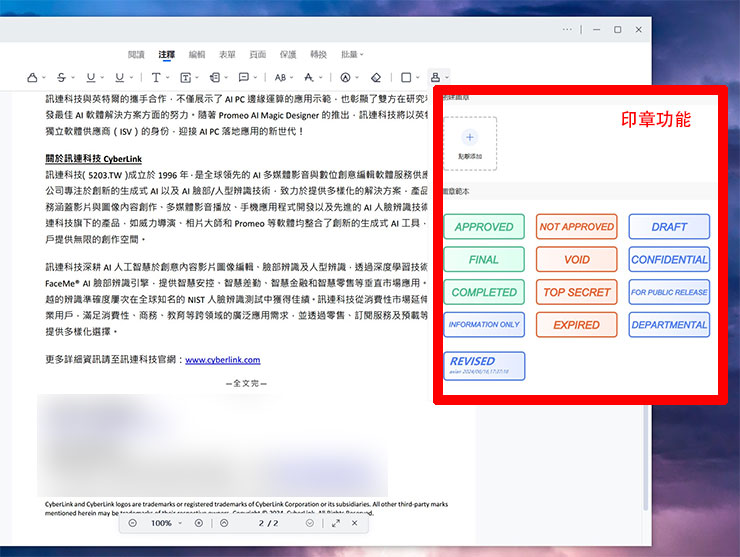This screenshot has height=557, width=740.
Task: Select the text typewriter tool
Action: 156,77
